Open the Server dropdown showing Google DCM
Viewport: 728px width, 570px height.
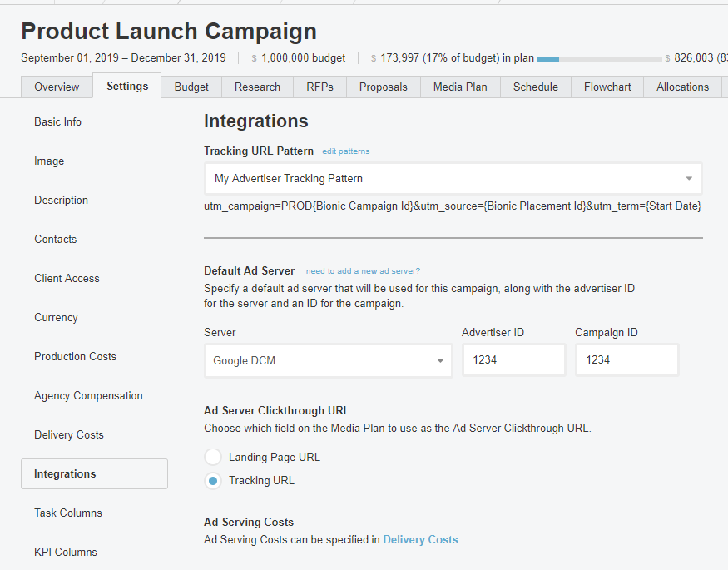[x=329, y=360]
